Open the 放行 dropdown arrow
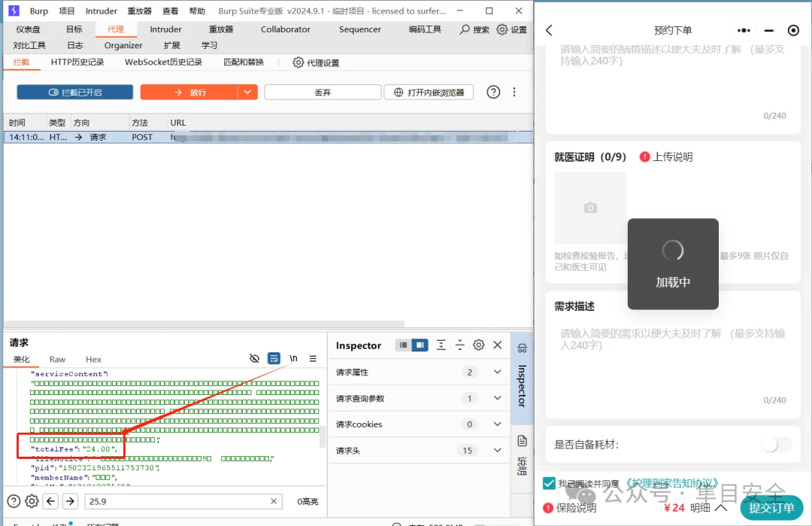Viewport: 812px width, 526px height. [x=247, y=93]
